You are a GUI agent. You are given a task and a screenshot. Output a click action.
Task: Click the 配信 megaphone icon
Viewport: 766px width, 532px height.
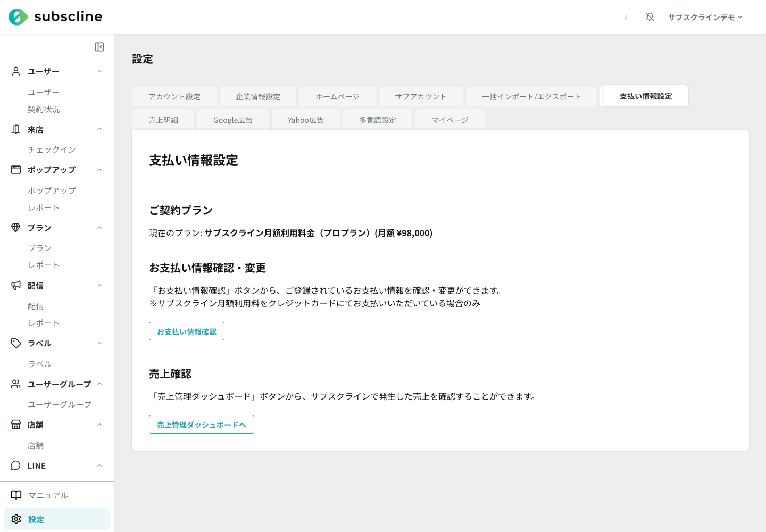click(x=16, y=286)
